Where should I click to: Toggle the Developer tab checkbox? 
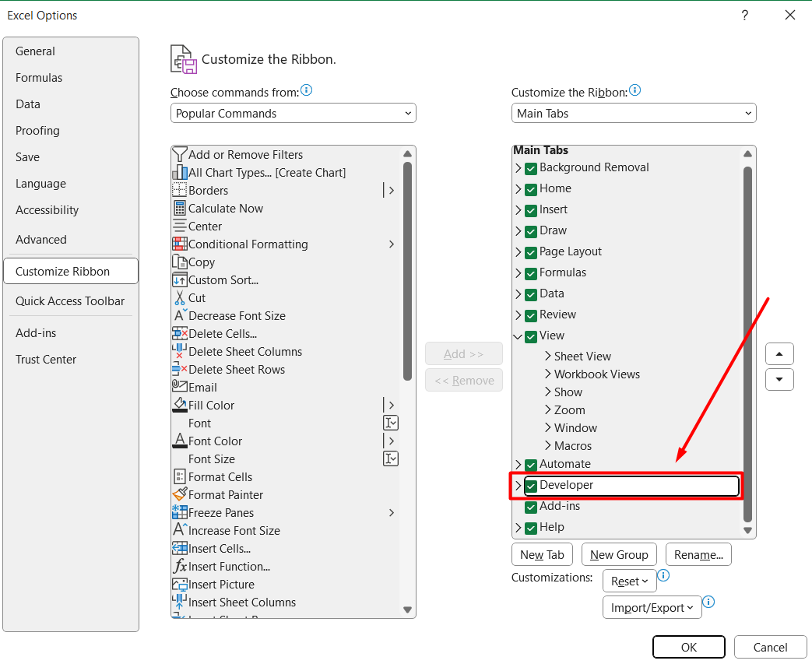(531, 486)
